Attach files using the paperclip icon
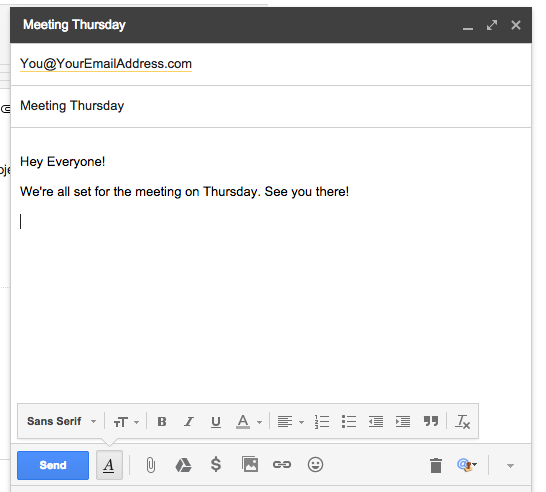Screen dimensions: 546x492 click(150, 465)
